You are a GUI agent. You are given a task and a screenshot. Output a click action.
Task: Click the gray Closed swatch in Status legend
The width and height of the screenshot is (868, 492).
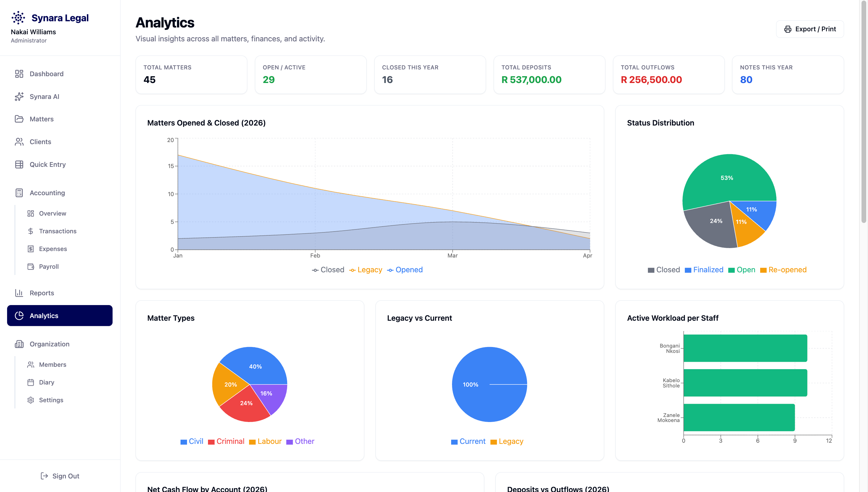click(x=651, y=270)
